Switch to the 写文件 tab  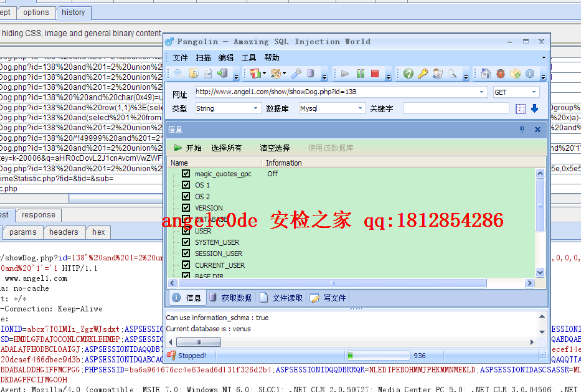[x=328, y=298]
